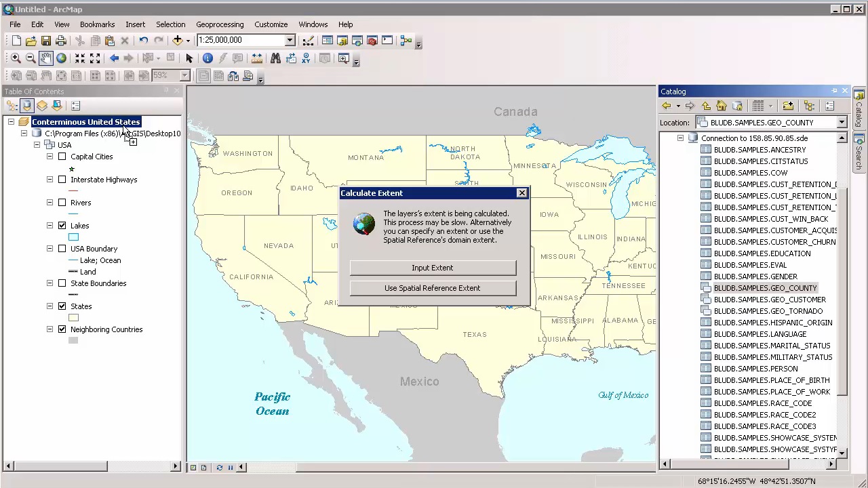Open the Customize menu
This screenshot has height=488, width=868.
point(271,24)
